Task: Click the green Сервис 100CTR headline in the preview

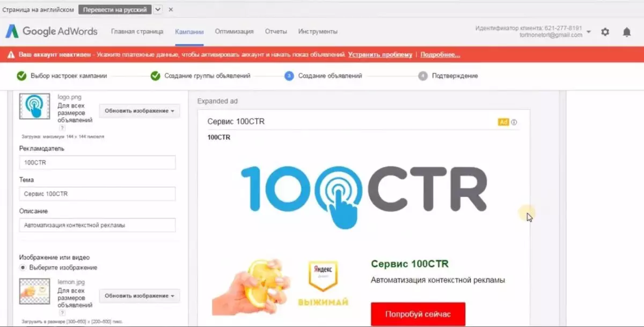Action: (409, 264)
